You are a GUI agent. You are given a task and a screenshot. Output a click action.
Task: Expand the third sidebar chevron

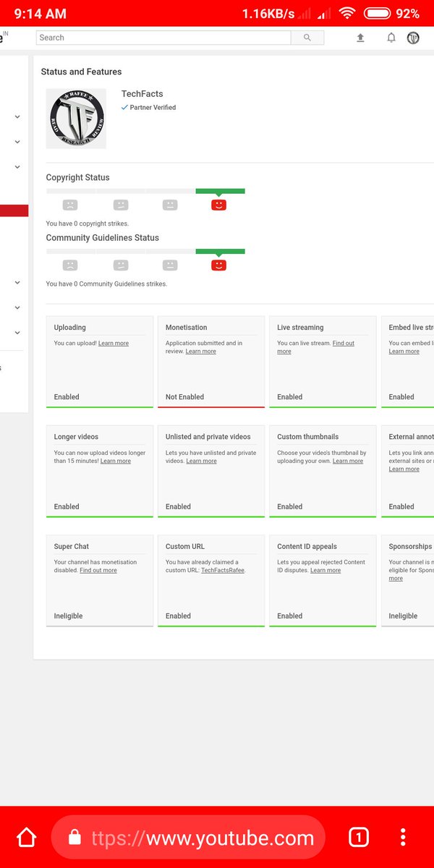click(x=17, y=167)
